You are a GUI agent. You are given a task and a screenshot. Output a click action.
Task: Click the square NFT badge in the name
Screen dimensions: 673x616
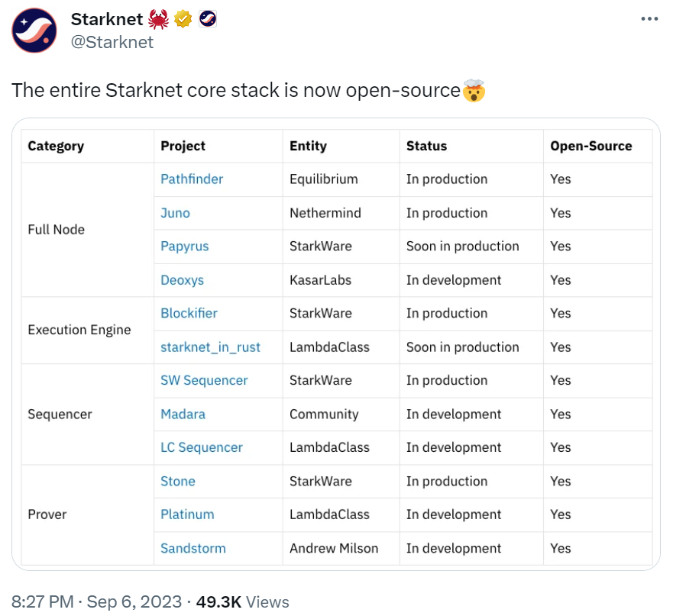click(x=206, y=18)
